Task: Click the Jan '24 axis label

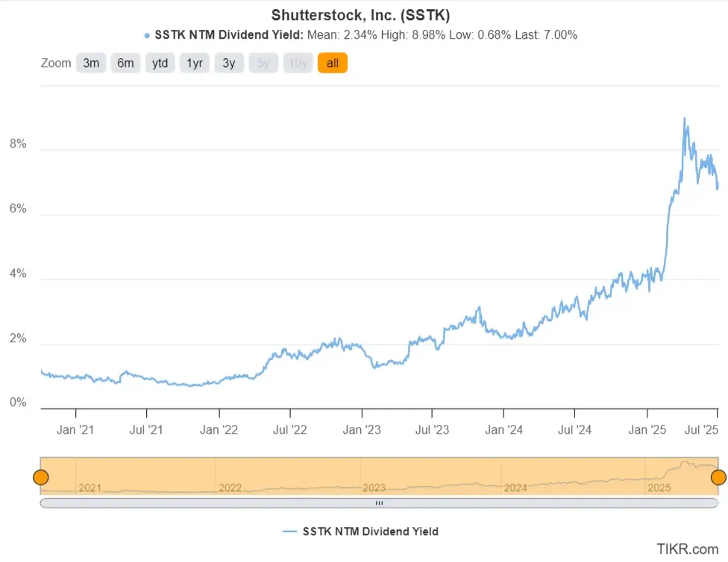Action: [503, 430]
